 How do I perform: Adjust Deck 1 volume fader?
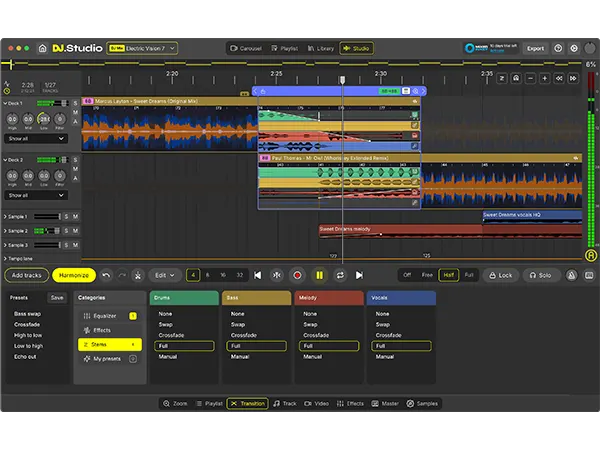64,103
